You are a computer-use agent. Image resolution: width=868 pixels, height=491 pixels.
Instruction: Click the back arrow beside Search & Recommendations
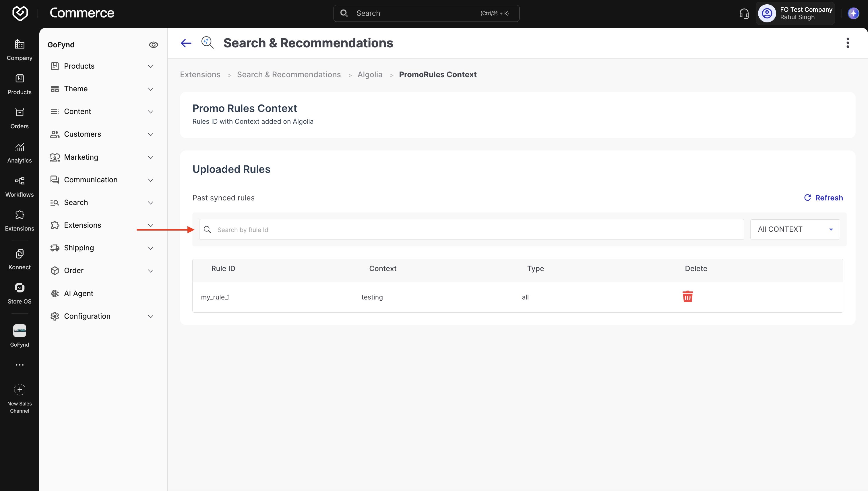186,43
